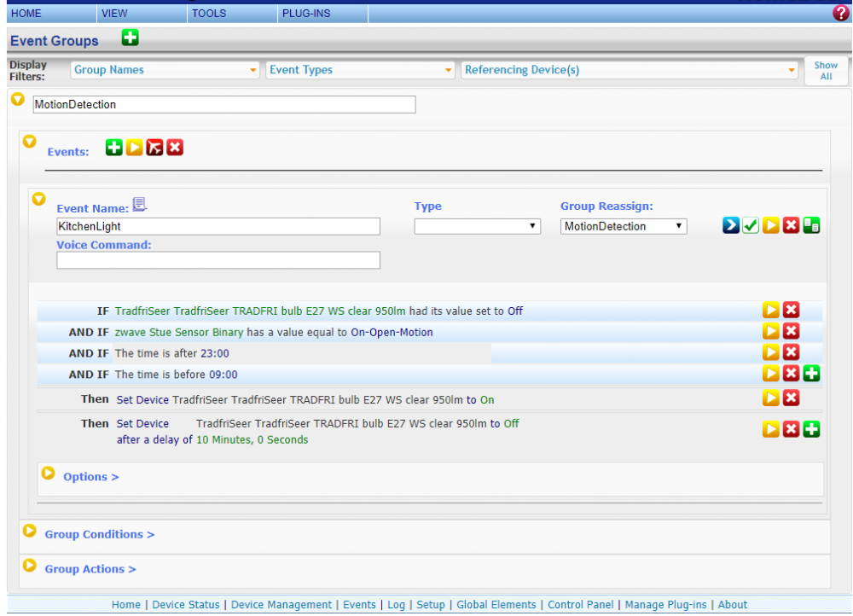This screenshot has height=616, width=853.
Task: Click green plus on 'time is before 09:00' row
Action: coord(811,374)
